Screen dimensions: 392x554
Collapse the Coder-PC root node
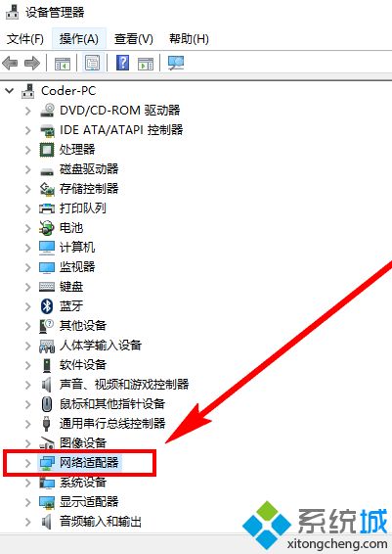[x=10, y=91]
